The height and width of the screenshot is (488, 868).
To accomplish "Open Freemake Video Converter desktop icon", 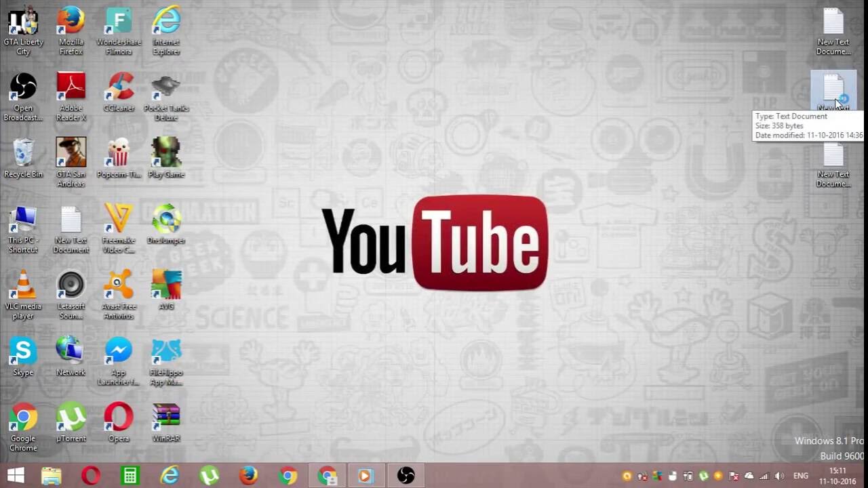I will [119, 229].
